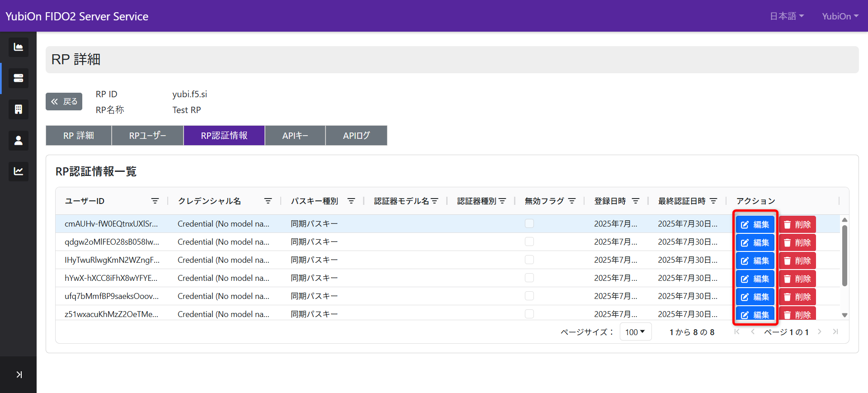Image resolution: width=868 pixels, height=393 pixels.
Task: Delete the hYwX-hXCC8iFhX8wYFYE credential
Action: click(x=797, y=279)
